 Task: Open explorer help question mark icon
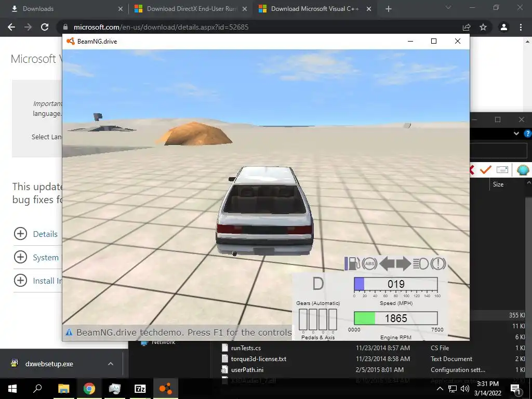pyautogui.click(x=527, y=134)
